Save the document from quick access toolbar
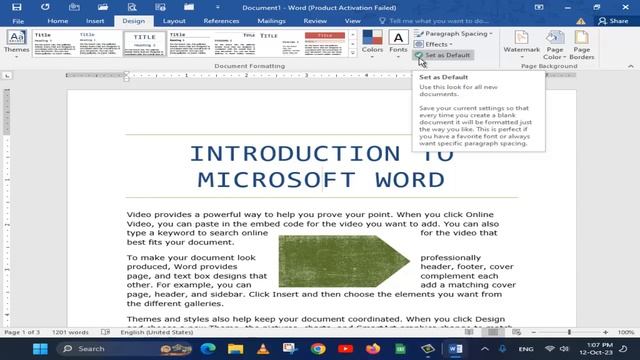 16,7
